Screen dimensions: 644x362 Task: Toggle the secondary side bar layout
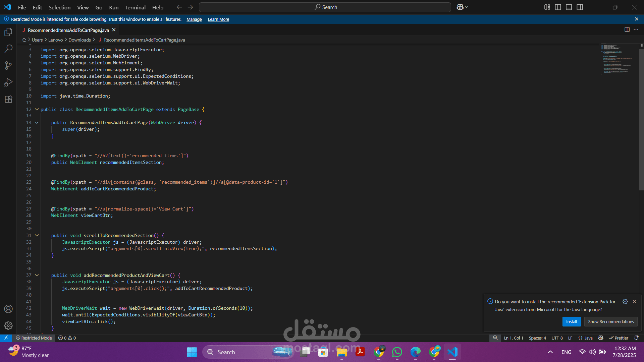[x=580, y=7]
